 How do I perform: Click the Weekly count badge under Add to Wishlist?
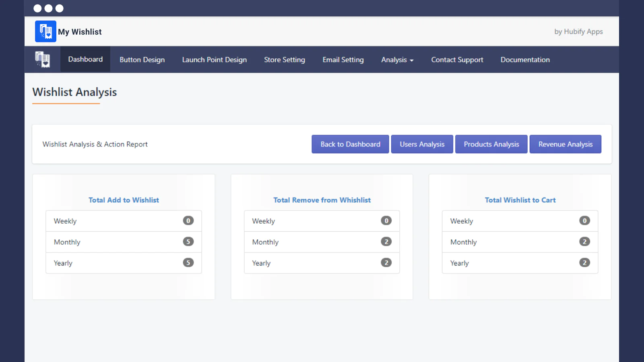(188, 220)
